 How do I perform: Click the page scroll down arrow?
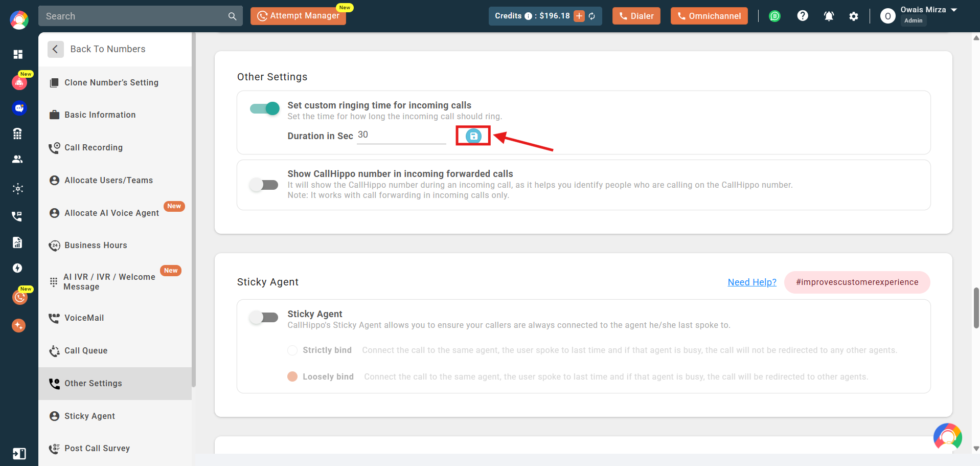click(976, 449)
